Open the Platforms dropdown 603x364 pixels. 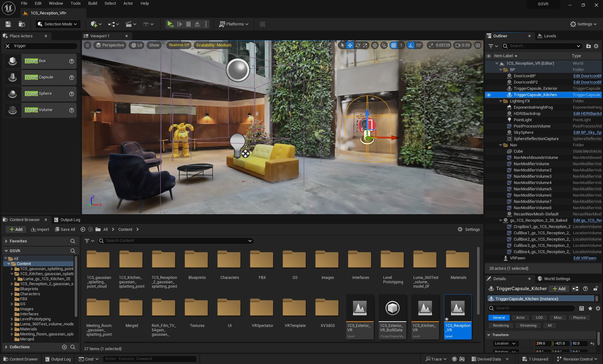click(234, 24)
